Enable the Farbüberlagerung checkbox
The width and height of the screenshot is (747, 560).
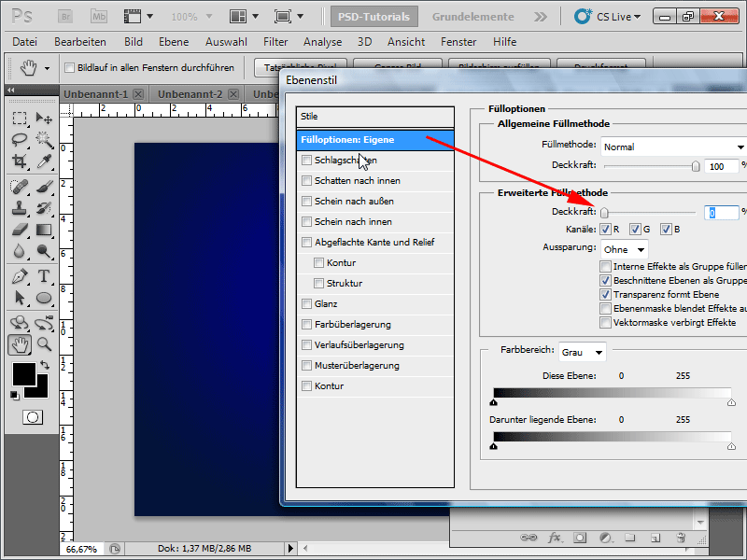point(307,325)
